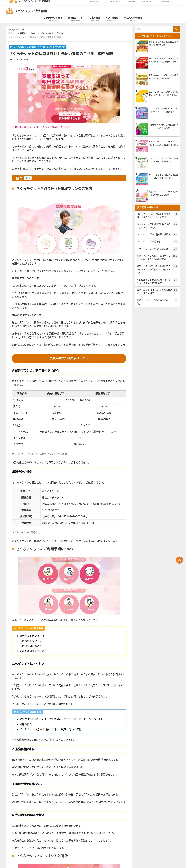The width and height of the screenshot is (186, 868).
Task: Click company name 株式会社ディライト
Action: (53, 497)
